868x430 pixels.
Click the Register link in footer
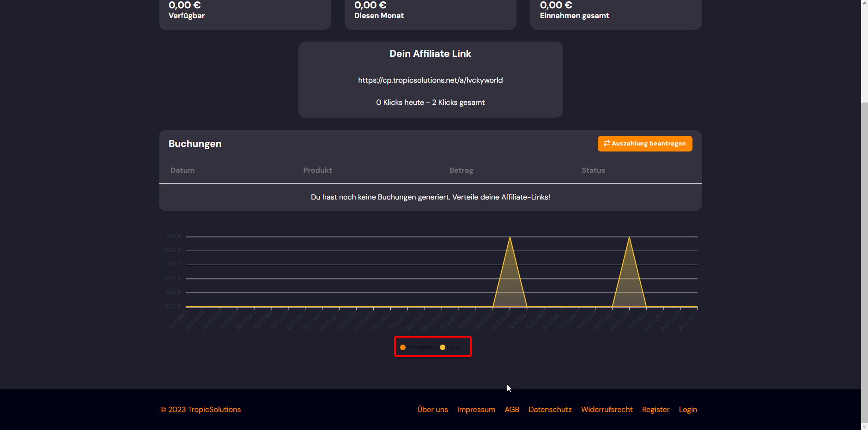coord(656,410)
